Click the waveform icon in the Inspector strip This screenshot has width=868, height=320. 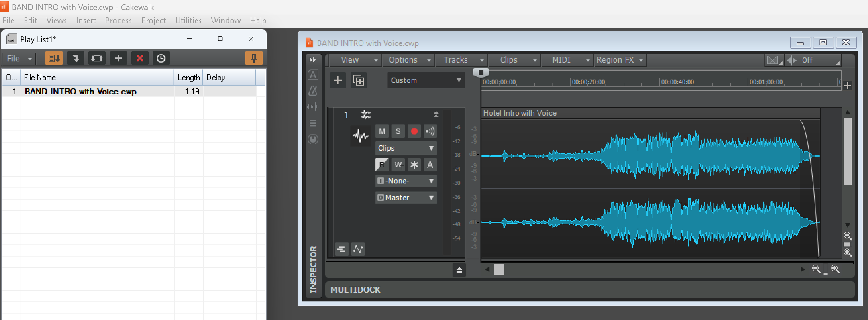(313, 107)
